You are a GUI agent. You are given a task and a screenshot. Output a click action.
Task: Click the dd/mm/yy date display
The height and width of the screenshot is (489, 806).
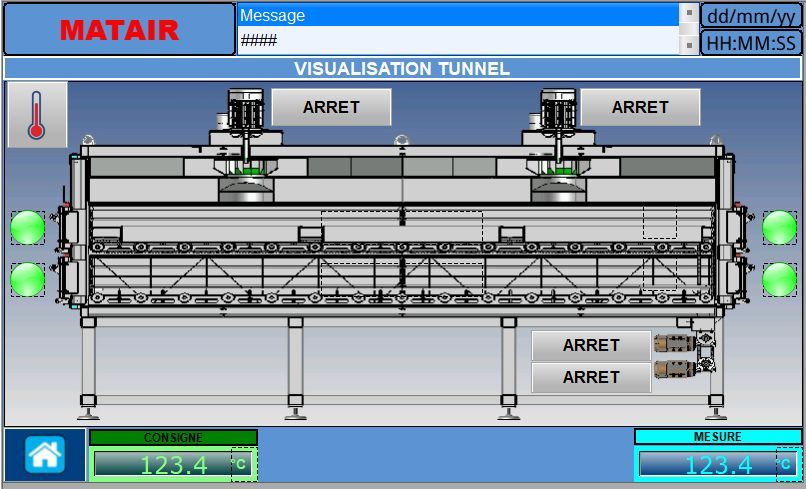click(751, 16)
